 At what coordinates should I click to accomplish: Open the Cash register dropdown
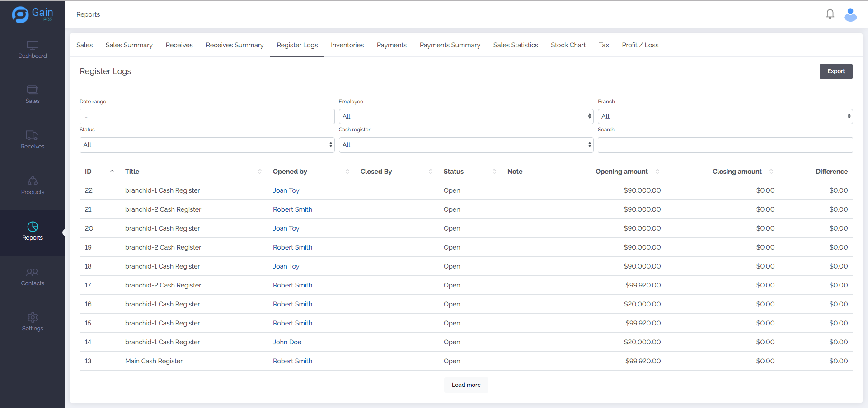pos(465,145)
